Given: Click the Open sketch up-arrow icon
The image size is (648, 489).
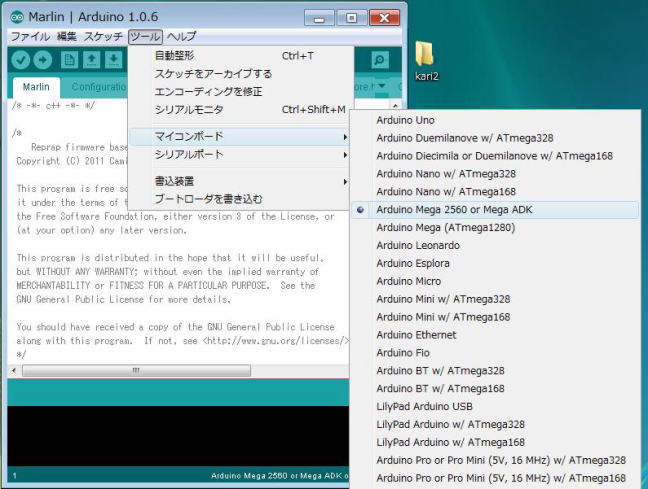Looking at the screenshot, I should pyautogui.click(x=91, y=60).
